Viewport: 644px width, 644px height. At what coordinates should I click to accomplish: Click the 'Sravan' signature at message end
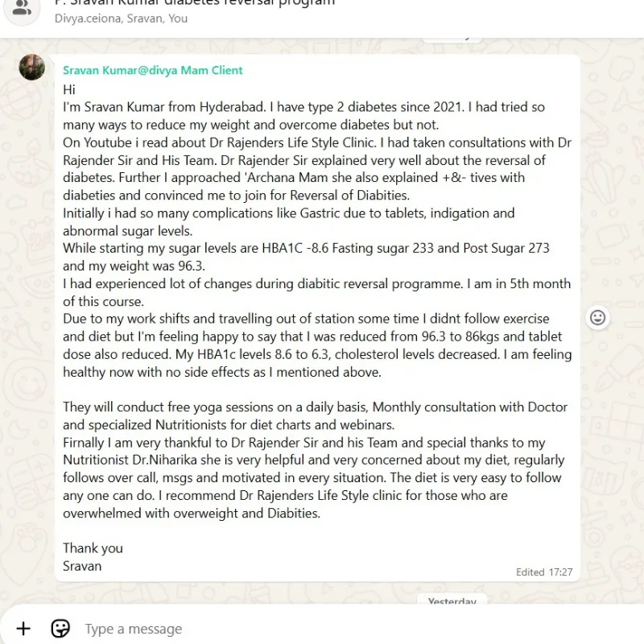point(82,566)
